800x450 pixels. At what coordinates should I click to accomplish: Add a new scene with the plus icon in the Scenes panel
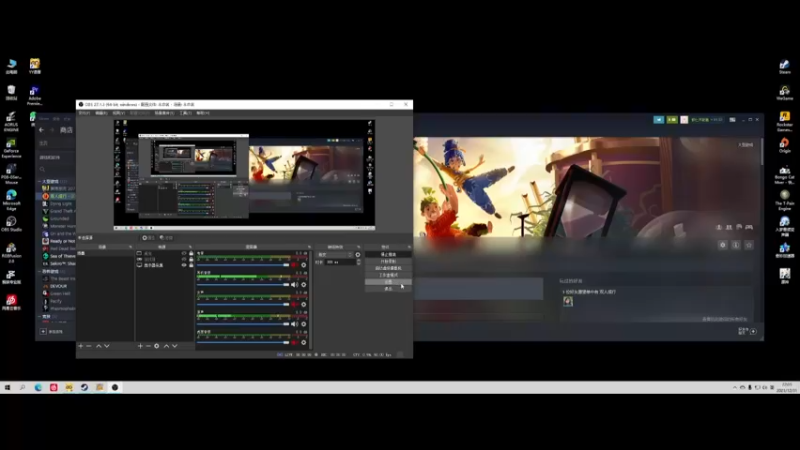point(81,346)
